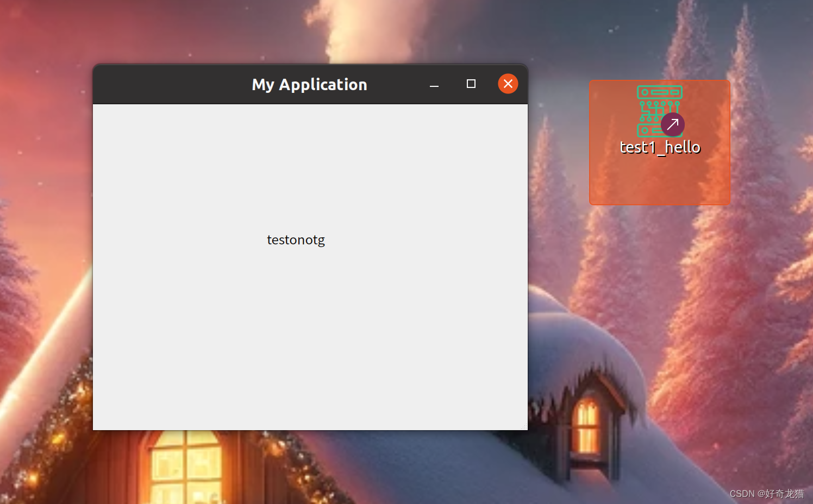Click the test1_hello icon label text
The width and height of the screenshot is (813, 504).
pos(660,147)
